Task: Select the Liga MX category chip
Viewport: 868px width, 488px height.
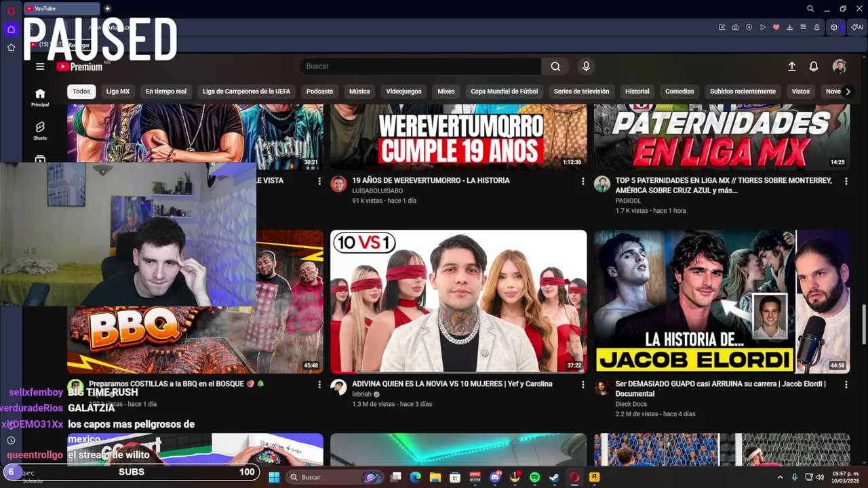Action: click(x=118, y=91)
